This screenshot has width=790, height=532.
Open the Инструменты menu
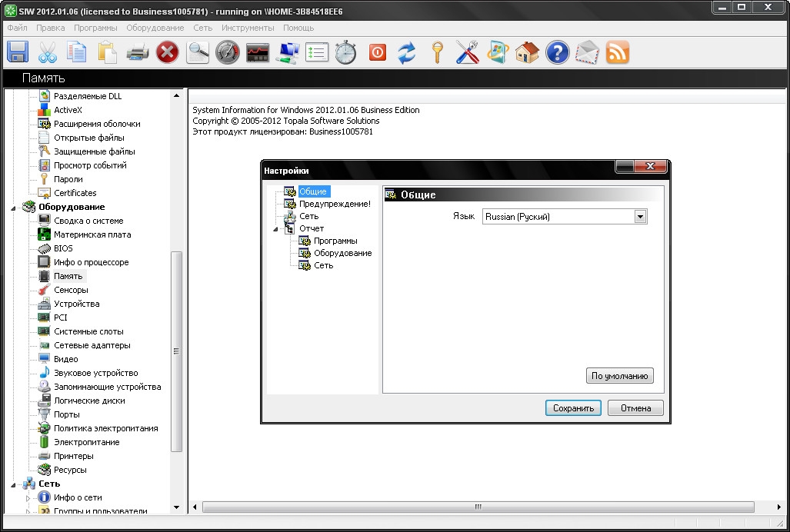click(248, 28)
